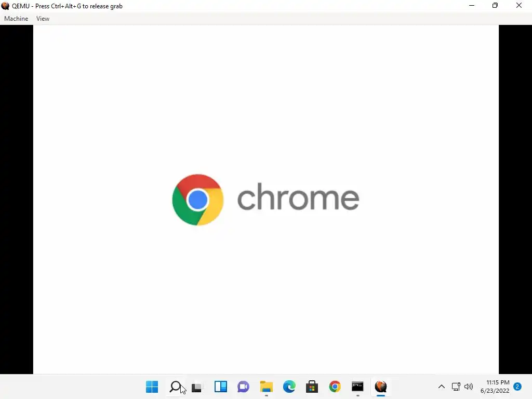The width and height of the screenshot is (532, 399).
Task: Open the Machine menu in QEMU
Action: 16,19
